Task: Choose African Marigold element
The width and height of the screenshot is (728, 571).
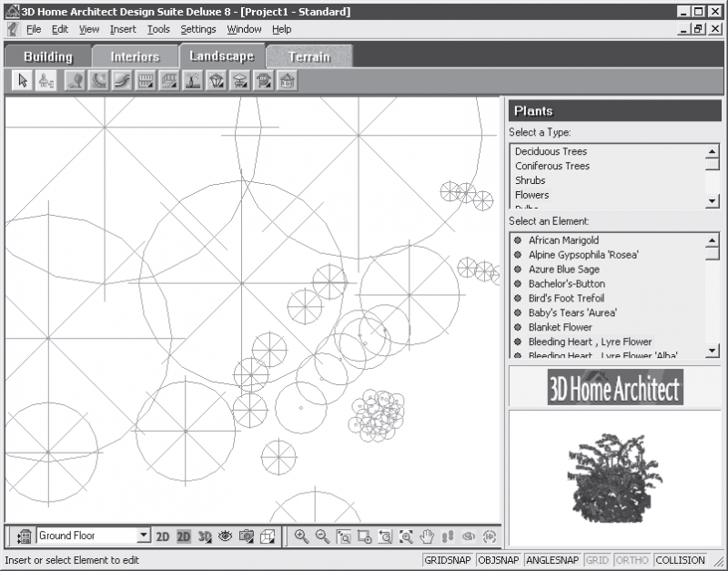Action: (563, 240)
